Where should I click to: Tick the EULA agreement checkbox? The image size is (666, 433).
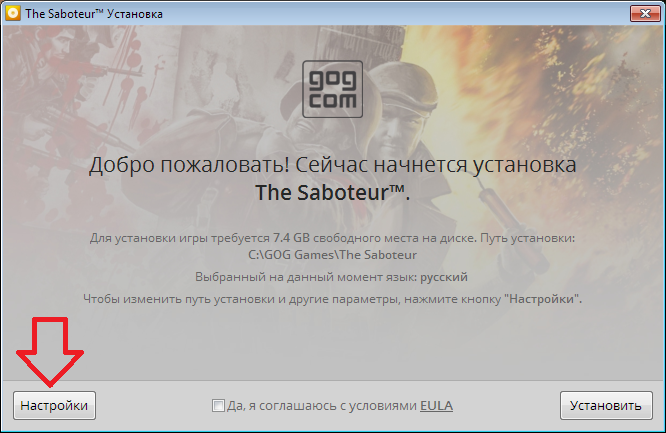coord(218,405)
